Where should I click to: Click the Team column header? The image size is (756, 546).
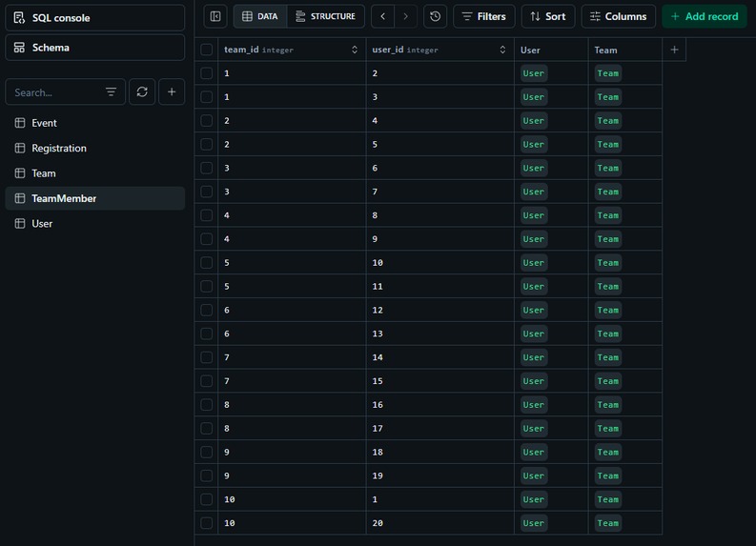tap(625, 50)
